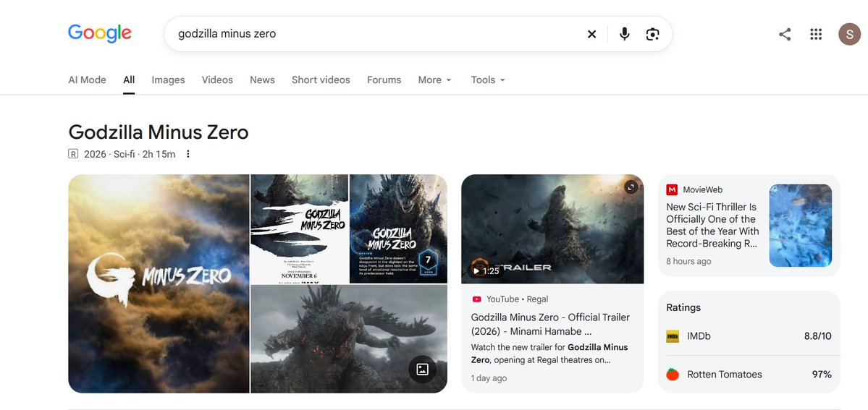Viewport: 868px width, 410px height.
Task: Click the Google logo
Action: point(100,34)
